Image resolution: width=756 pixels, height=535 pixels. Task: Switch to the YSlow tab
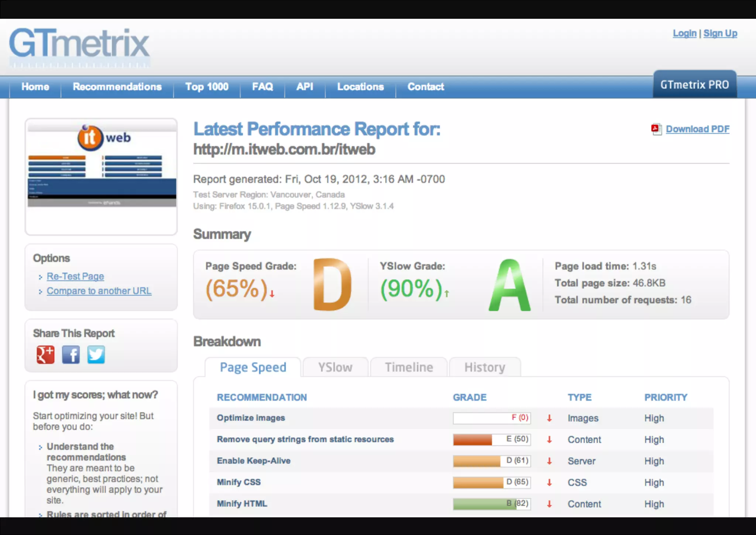(x=335, y=367)
